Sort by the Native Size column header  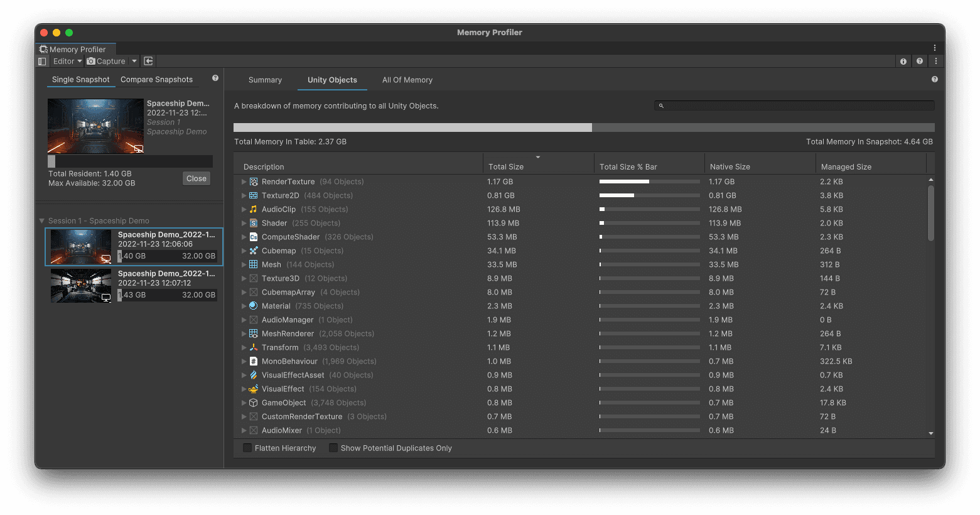pyautogui.click(x=760, y=163)
